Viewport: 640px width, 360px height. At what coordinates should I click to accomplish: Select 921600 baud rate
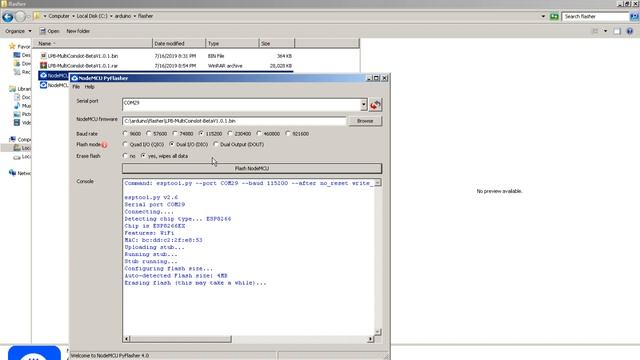288,133
